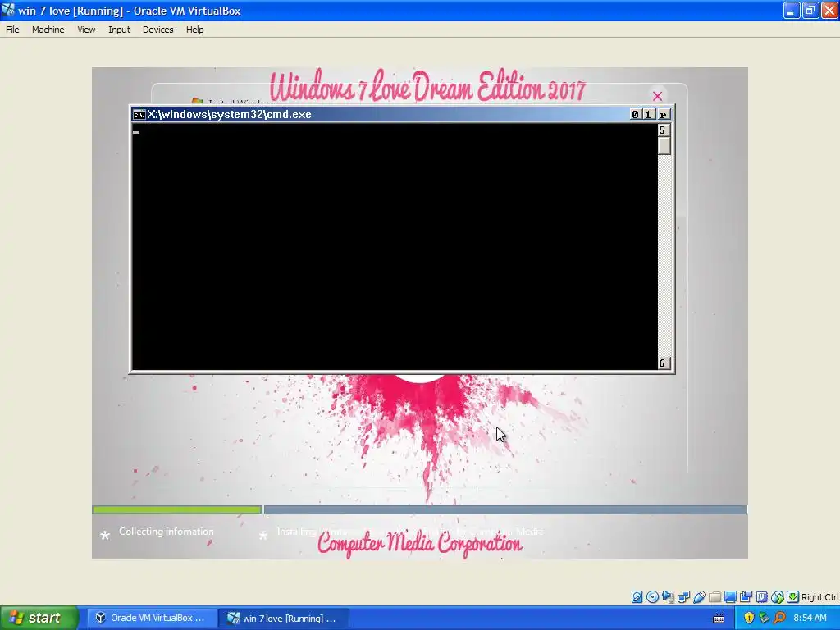Click the "Collecting infomation" step label
This screenshot has height=630, width=840.
point(166,532)
